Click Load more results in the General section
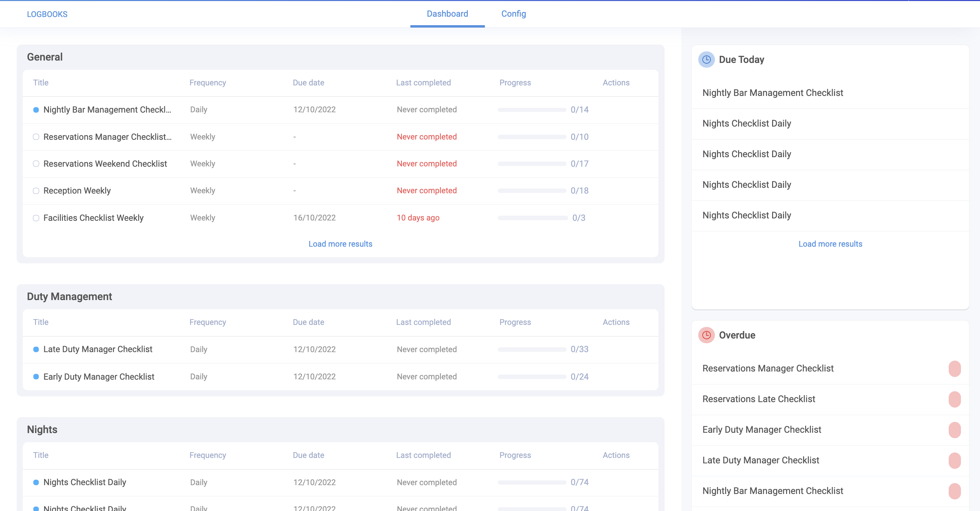The width and height of the screenshot is (980, 511). (x=340, y=244)
